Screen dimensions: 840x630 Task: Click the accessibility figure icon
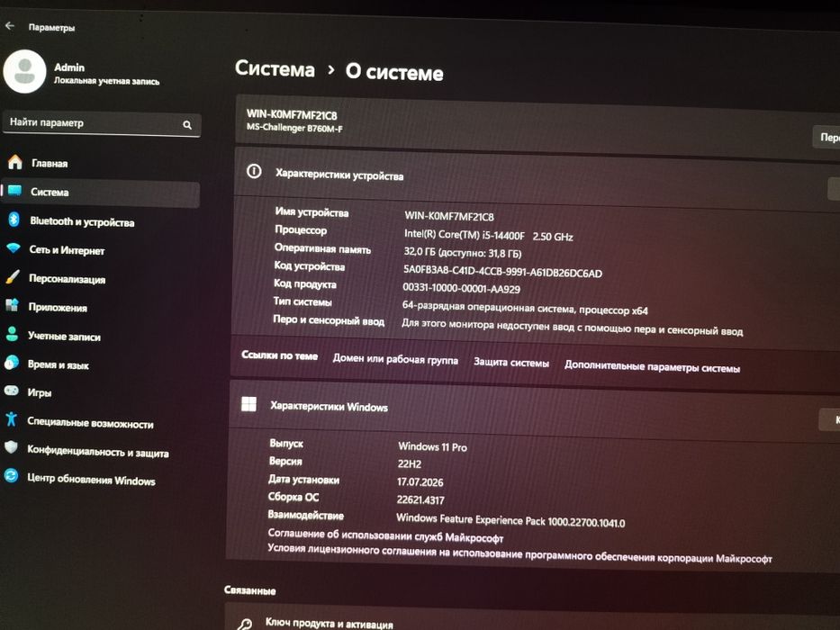coord(11,418)
